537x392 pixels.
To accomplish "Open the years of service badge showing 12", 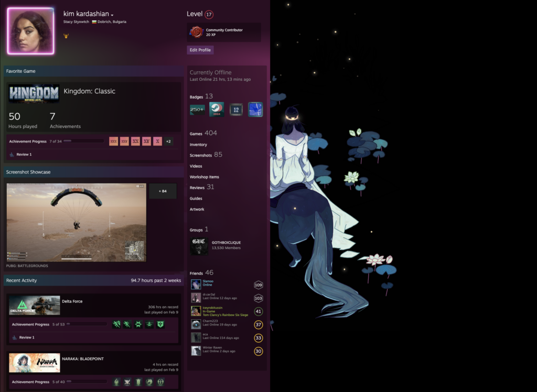I will (x=236, y=110).
